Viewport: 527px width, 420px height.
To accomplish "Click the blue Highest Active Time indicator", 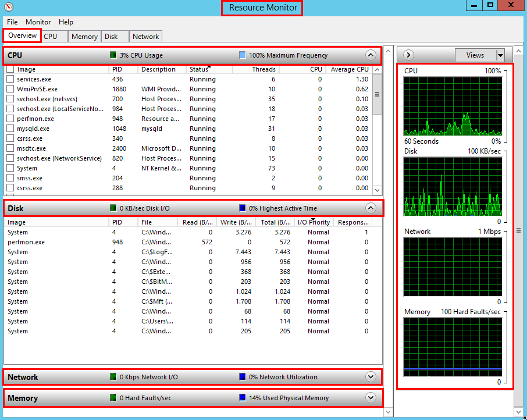I will click(x=243, y=208).
